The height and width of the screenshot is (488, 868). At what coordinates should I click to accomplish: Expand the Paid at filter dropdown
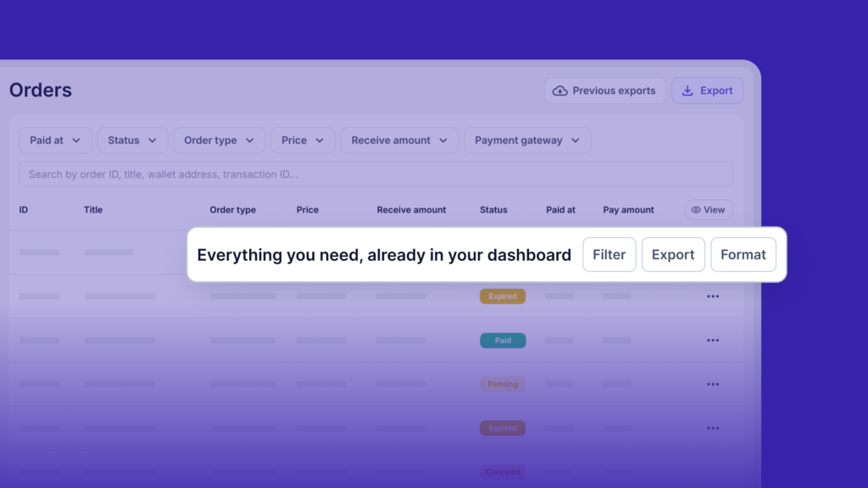pyautogui.click(x=55, y=141)
